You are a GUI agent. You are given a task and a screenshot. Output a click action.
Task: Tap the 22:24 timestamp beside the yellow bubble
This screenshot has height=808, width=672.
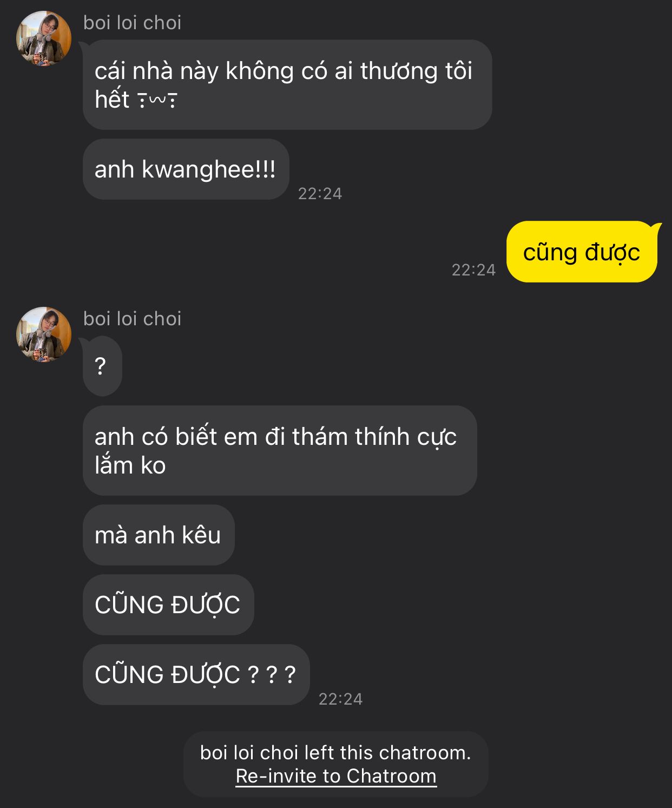point(474,270)
